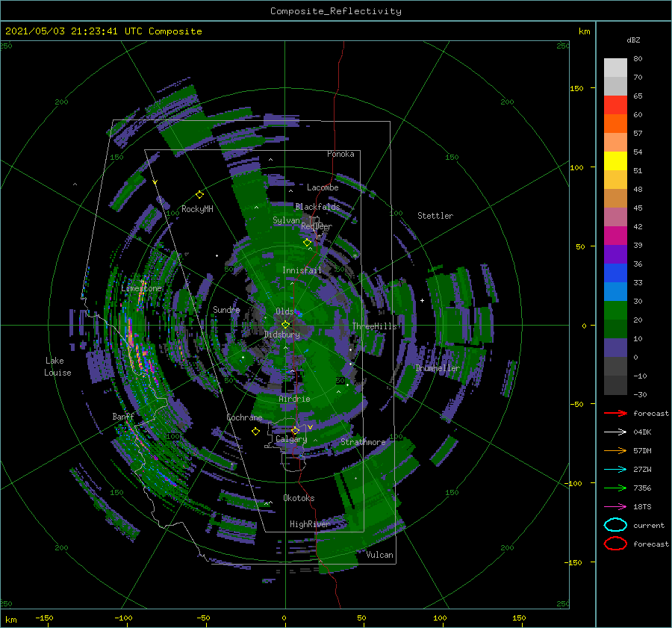This screenshot has height=628, width=672.
Task: Click the Cochrane label
Action: tap(244, 417)
